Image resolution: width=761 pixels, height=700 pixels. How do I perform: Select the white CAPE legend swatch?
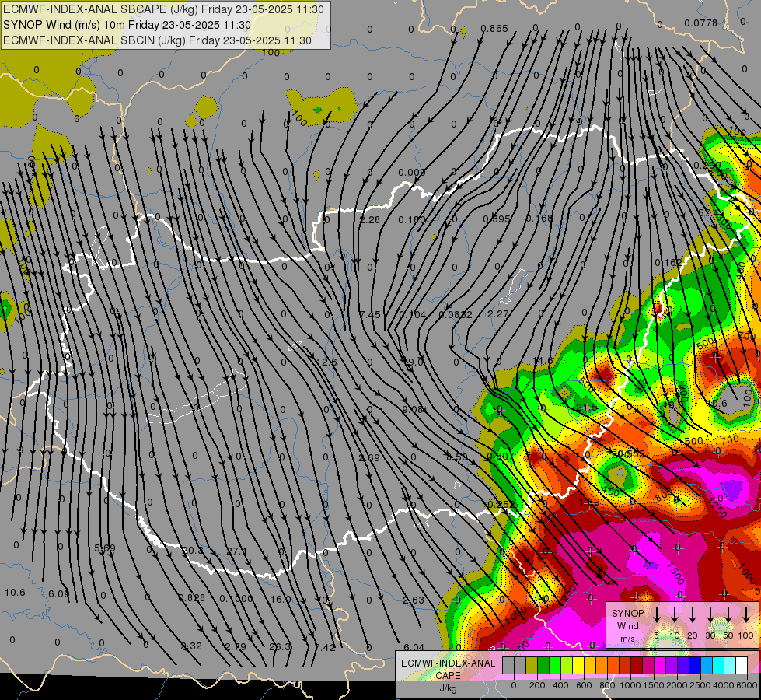742,666
